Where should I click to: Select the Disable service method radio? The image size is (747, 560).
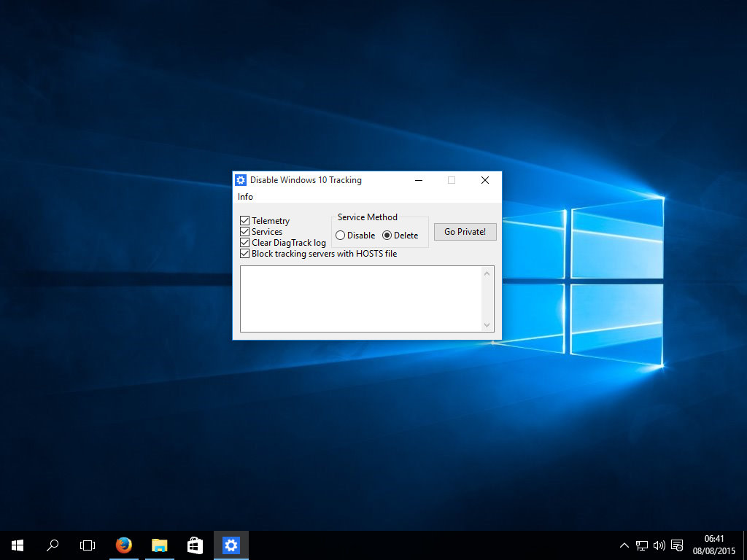(341, 236)
